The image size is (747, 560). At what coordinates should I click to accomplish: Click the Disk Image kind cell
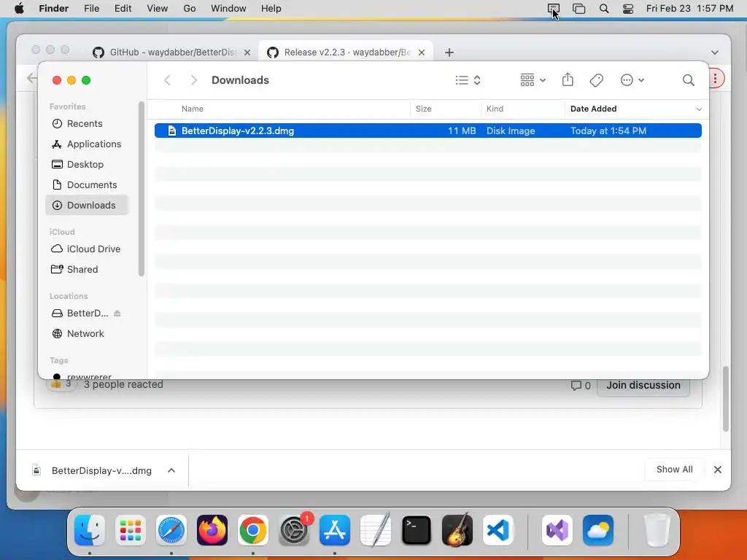coord(511,131)
